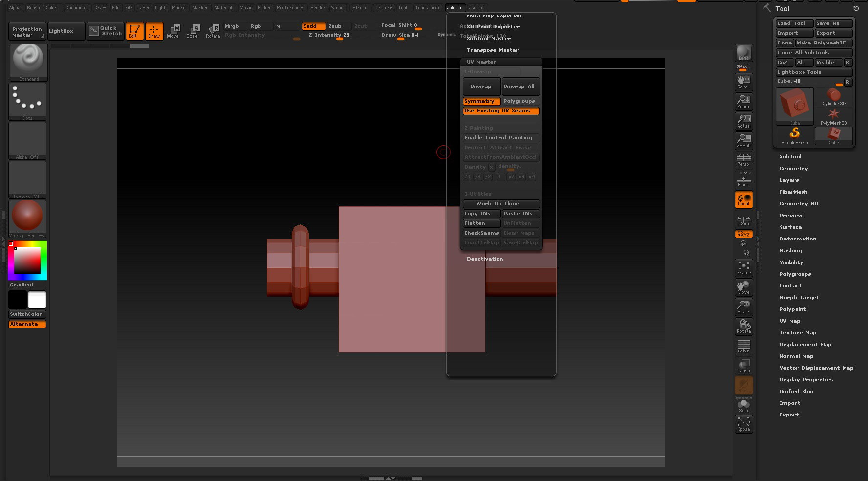Toggle the PolyF polyframe icon
The width and height of the screenshot is (868, 481).
point(743,347)
